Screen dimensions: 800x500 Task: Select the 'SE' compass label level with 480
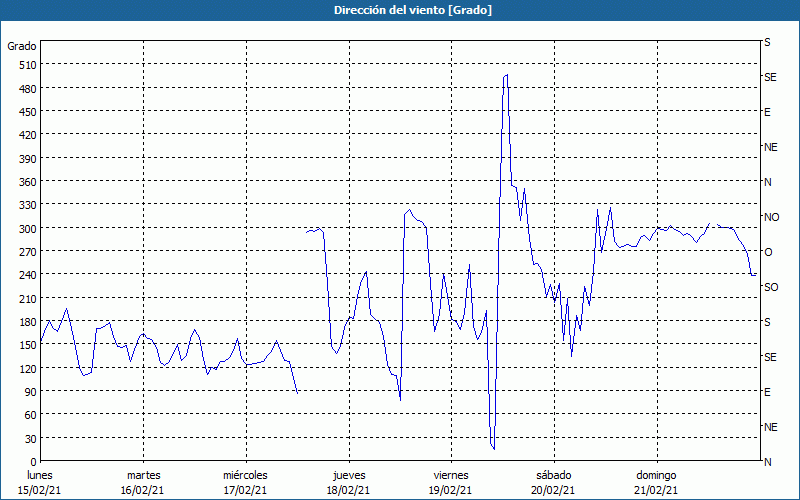[770, 77]
